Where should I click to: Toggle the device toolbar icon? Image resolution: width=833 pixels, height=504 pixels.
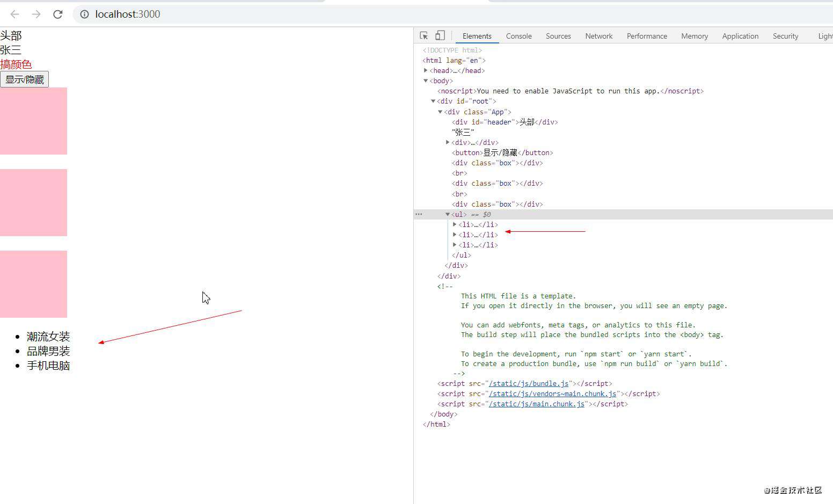tap(440, 36)
